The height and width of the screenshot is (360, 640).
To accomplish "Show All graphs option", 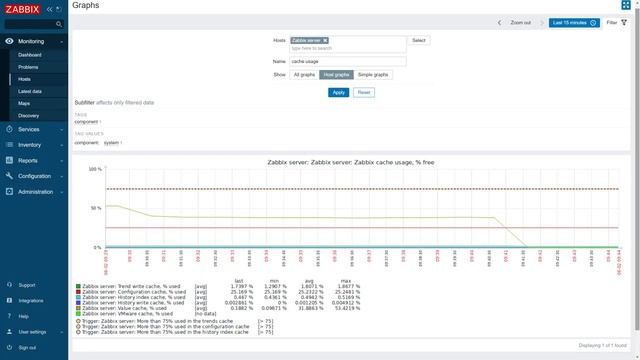I will (x=304, y=75).
